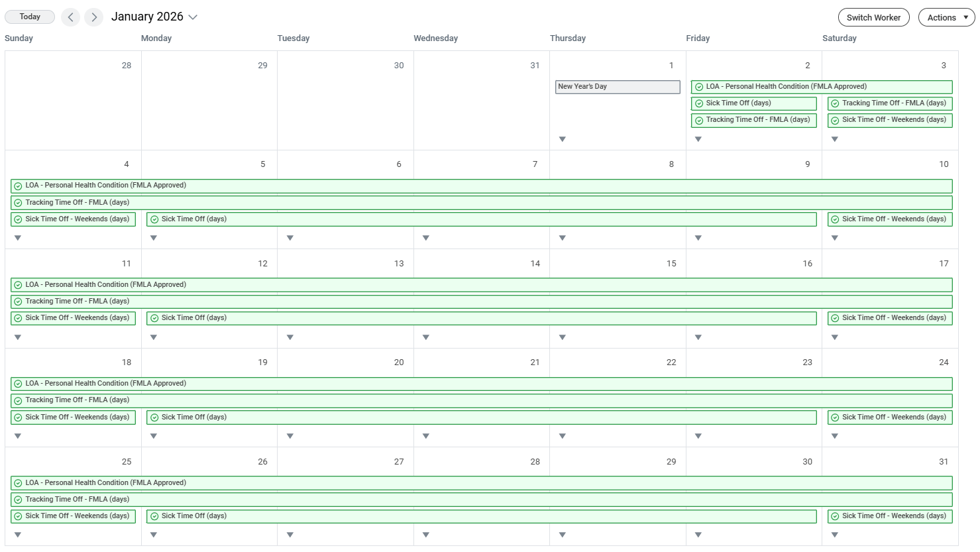This screenshot has width=980, height=552.
Task: Open the January 2026 month selector dropdown
Action: click(192, 17)
